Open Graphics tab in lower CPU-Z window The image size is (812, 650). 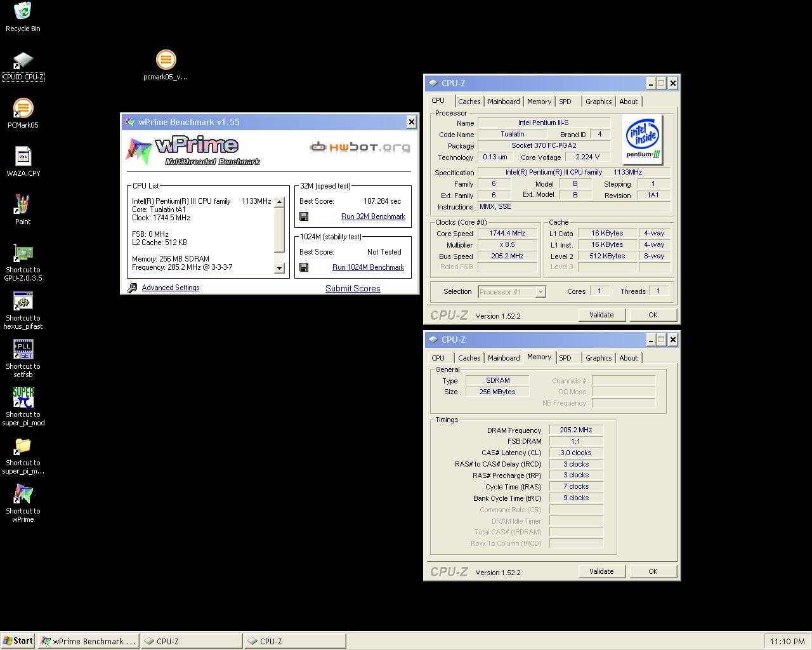(x=599, y=358)
